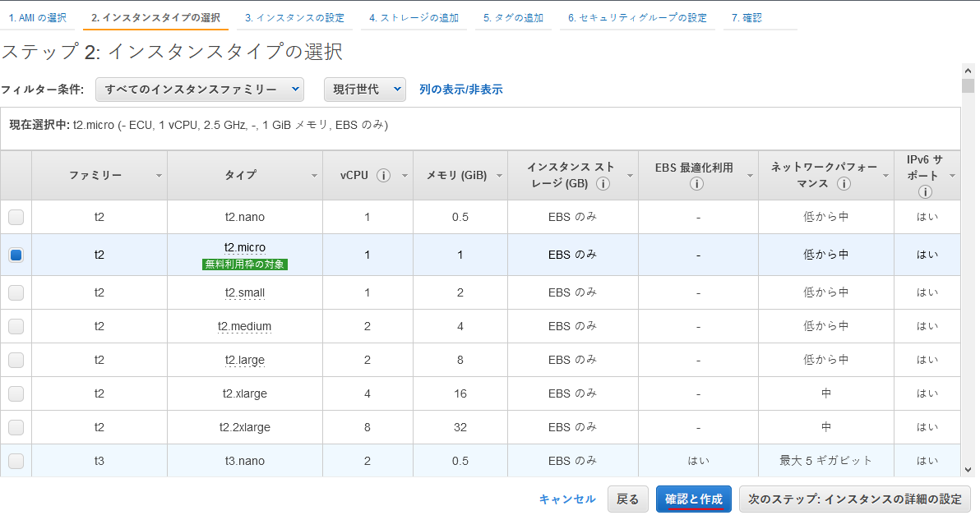Select the t2.nano instance checkbox
The image size is (980, 529).
click(x=16, y=217)
